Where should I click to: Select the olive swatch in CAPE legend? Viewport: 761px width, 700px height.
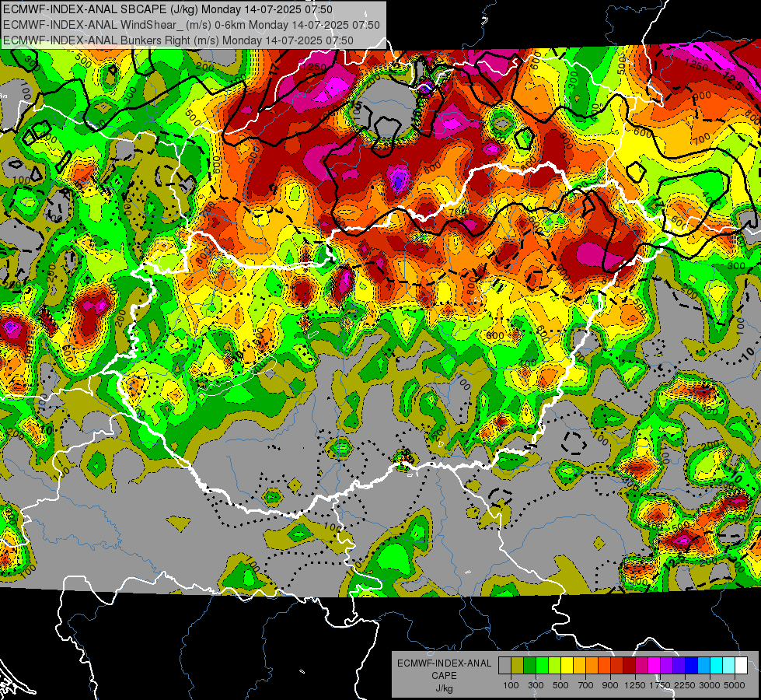coord(518,666)
